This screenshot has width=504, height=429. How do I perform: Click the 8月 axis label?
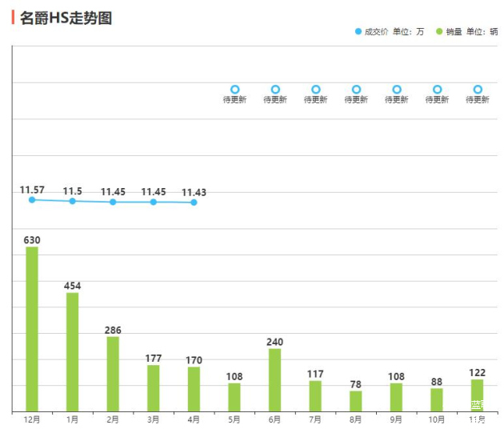point(356,419)
